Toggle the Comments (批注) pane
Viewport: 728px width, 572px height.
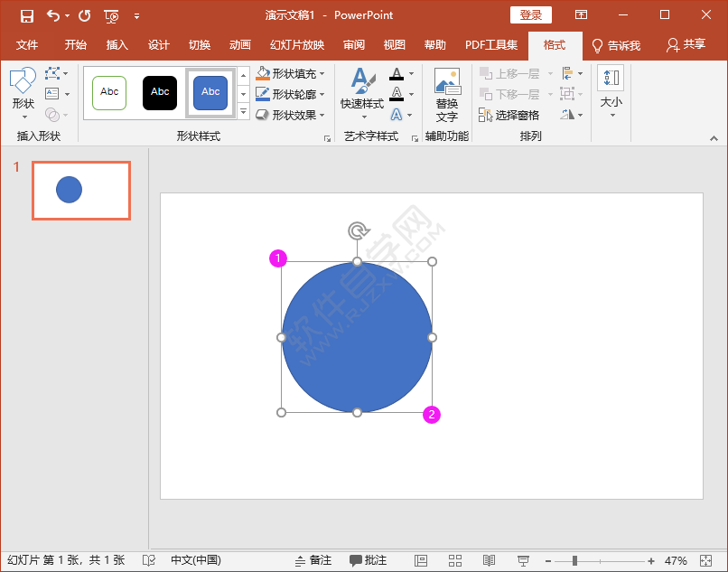click(x=369, y=560)
